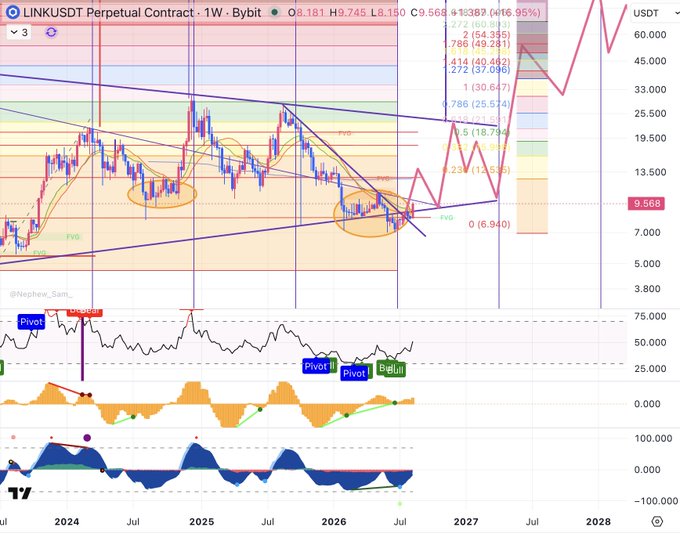Image resolution: width=680 pixels, height=534 pixels.
Task: Select the Fibonacci level 1 (30.647) label
Action: coord(487,88)
